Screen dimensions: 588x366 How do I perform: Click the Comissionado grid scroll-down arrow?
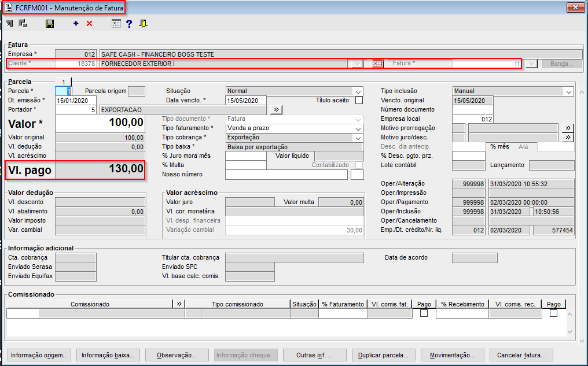point(569,331)
